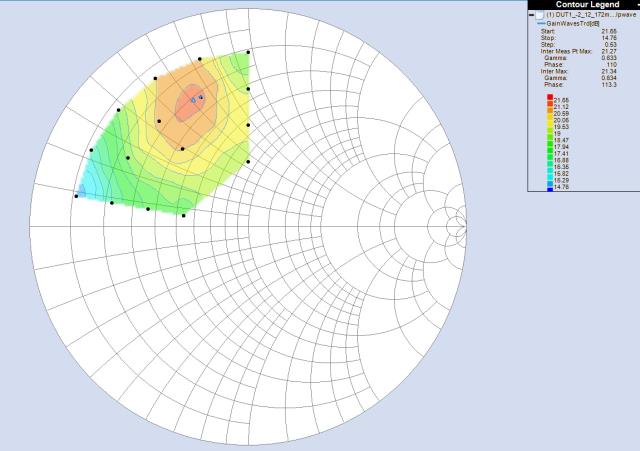Click the Step value 0.53 in legend
The height and width of the screenshot is (451, 640).
(613, 45)
